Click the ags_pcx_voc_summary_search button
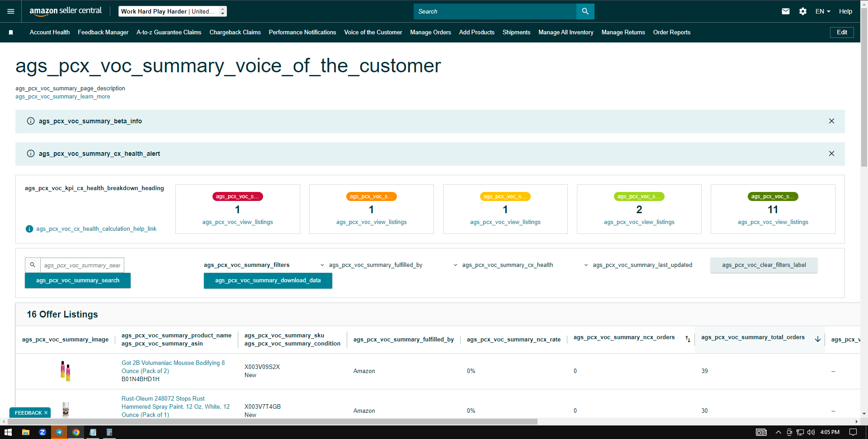This screenshot has height=439, width=868. (78, 280)
